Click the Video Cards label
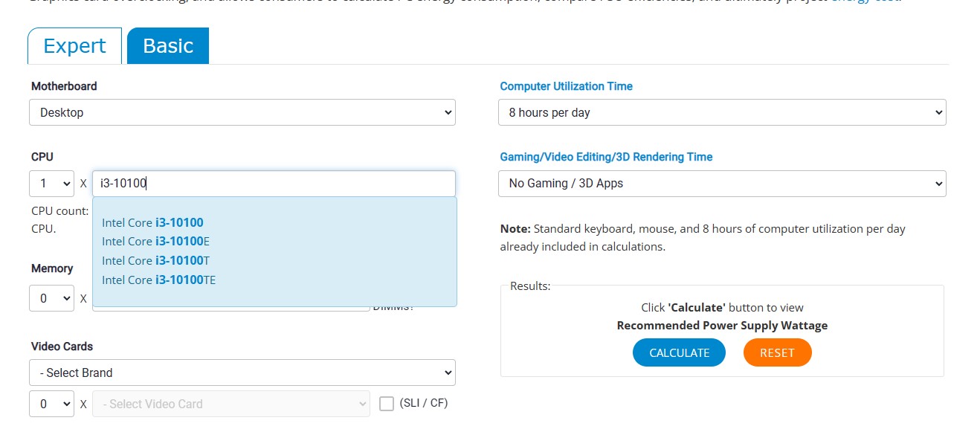 point(62,346)
